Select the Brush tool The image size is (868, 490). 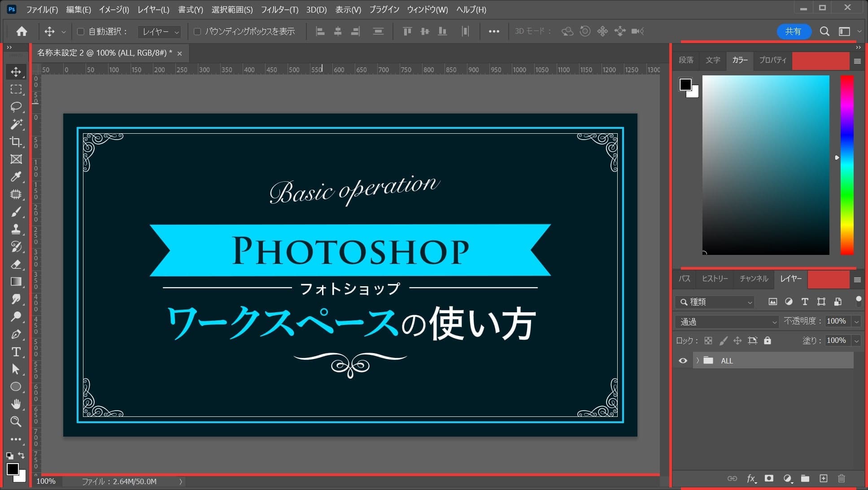[x=16, y=212]
